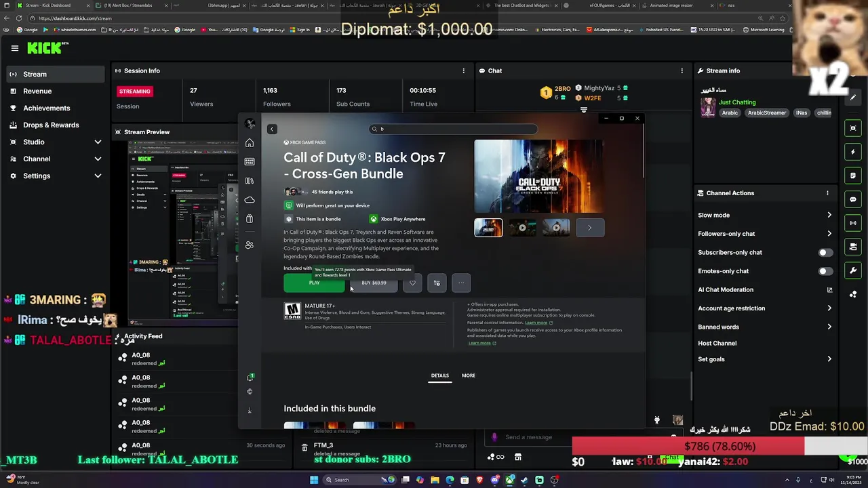Click the lightning bolt quick action icon
This screenshot has width=868, height=488.
tap(853, 152)
